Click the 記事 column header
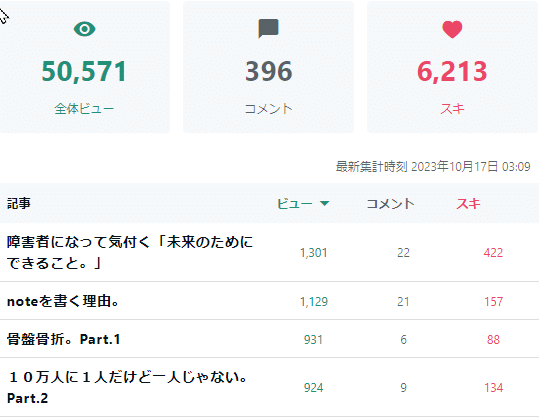 click(x=19, y=203)
